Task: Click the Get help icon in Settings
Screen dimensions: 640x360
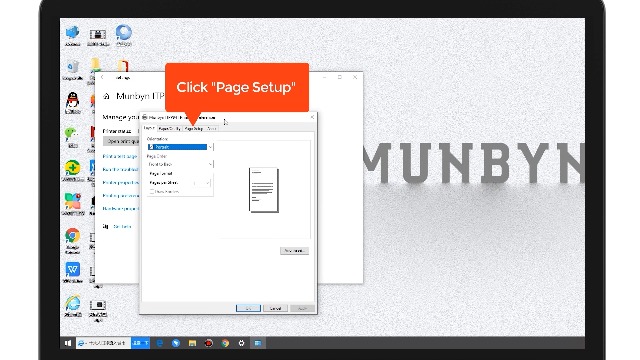Action: [x=106, y=227]
